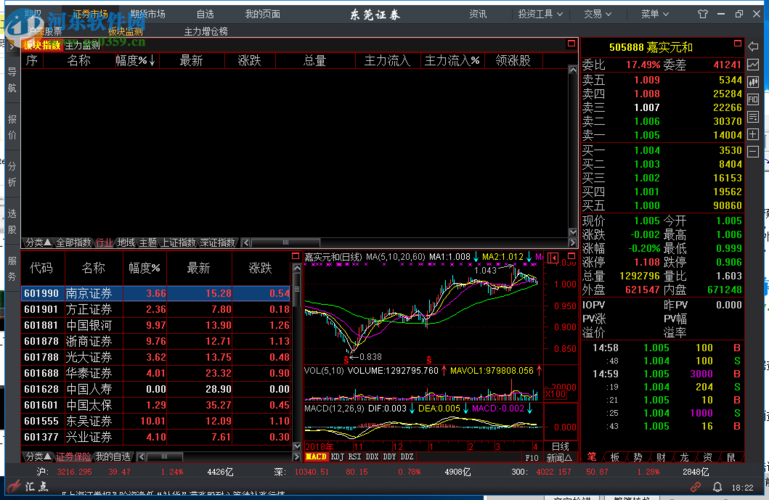Select the RSI indicator button
The height and width of the screenshot is (500, 769).
[x=355, y=457]
